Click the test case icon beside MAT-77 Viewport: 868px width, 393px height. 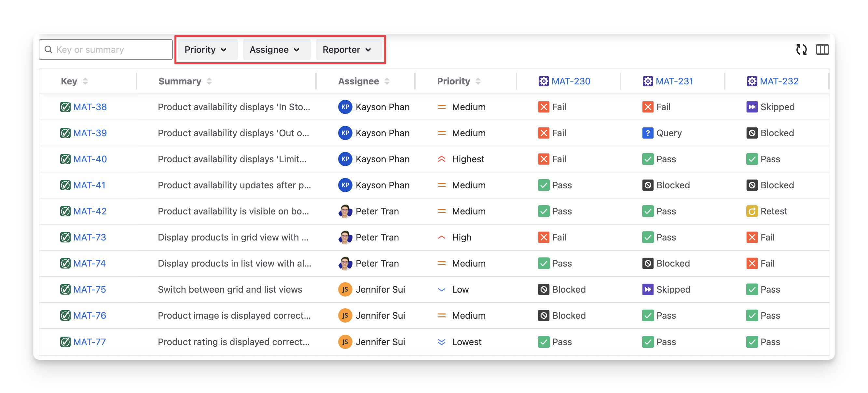coord(65,342)
